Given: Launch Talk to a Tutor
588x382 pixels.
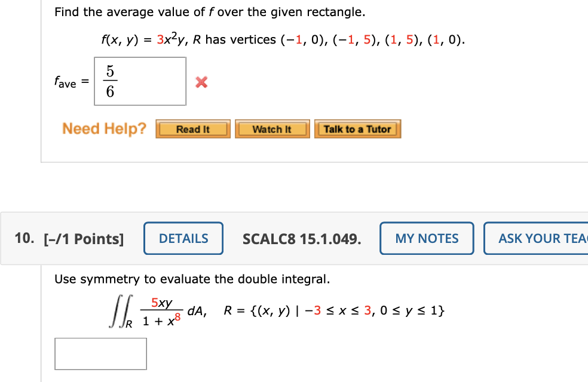Looking at the screenshot, I should [x=357, y=128].
